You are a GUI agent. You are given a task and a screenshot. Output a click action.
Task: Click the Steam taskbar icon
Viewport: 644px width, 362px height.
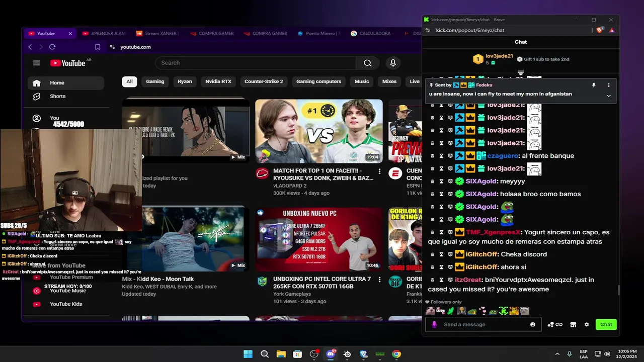point(347,354)
